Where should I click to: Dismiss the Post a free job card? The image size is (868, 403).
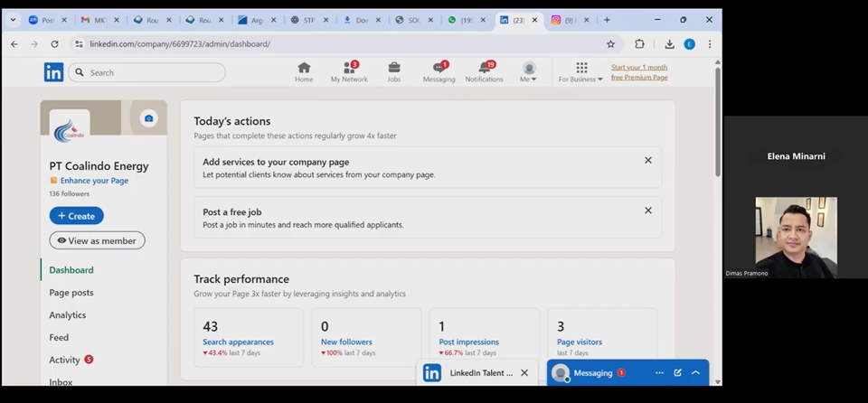648,211
